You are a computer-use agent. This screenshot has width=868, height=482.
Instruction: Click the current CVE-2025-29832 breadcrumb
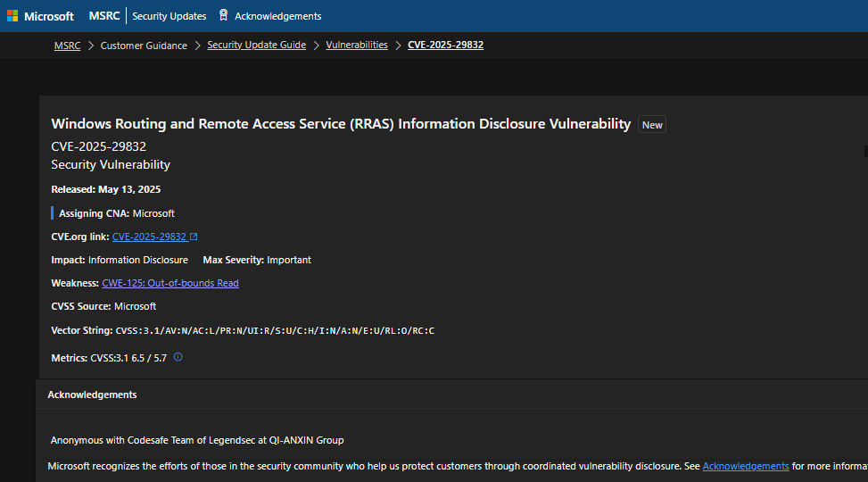[445, 45]
